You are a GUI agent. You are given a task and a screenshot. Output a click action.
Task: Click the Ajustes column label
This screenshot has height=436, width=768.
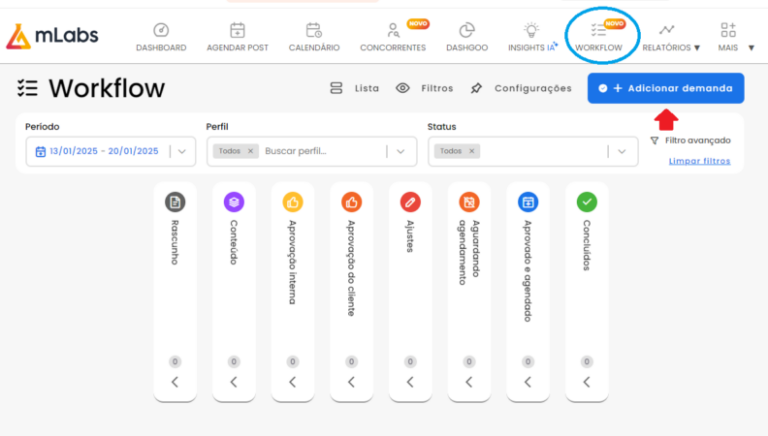[x=410, y=236]
